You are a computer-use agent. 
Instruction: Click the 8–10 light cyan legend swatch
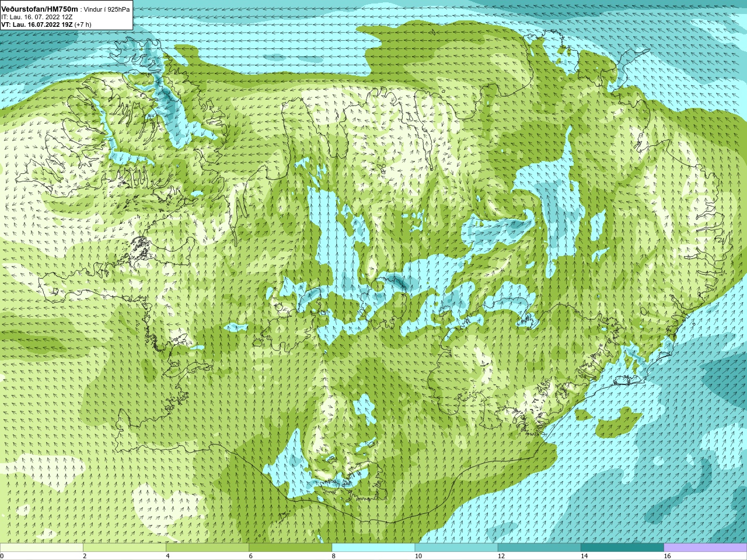coord(373,548)
